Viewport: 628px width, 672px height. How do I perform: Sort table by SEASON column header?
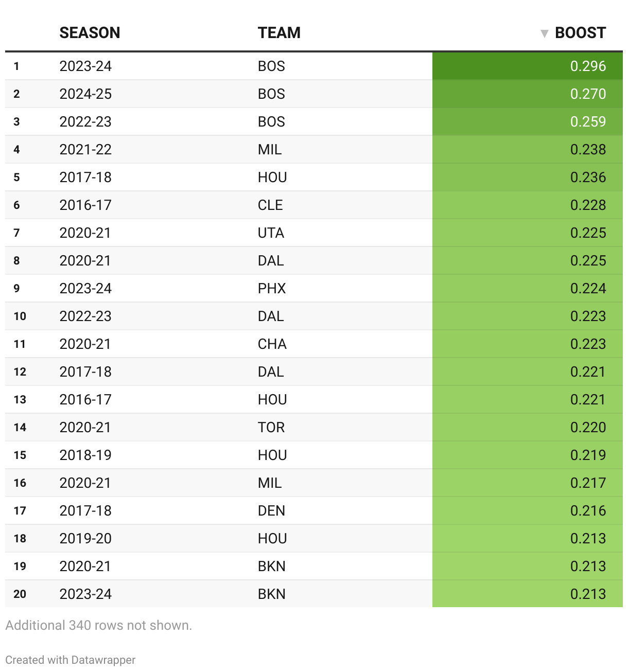pos(90,33)
